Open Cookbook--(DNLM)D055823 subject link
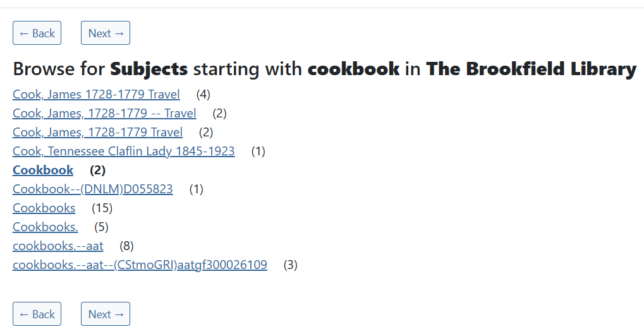Image resolution: width=644 pixels, height=334 pixels. (92, 189)
